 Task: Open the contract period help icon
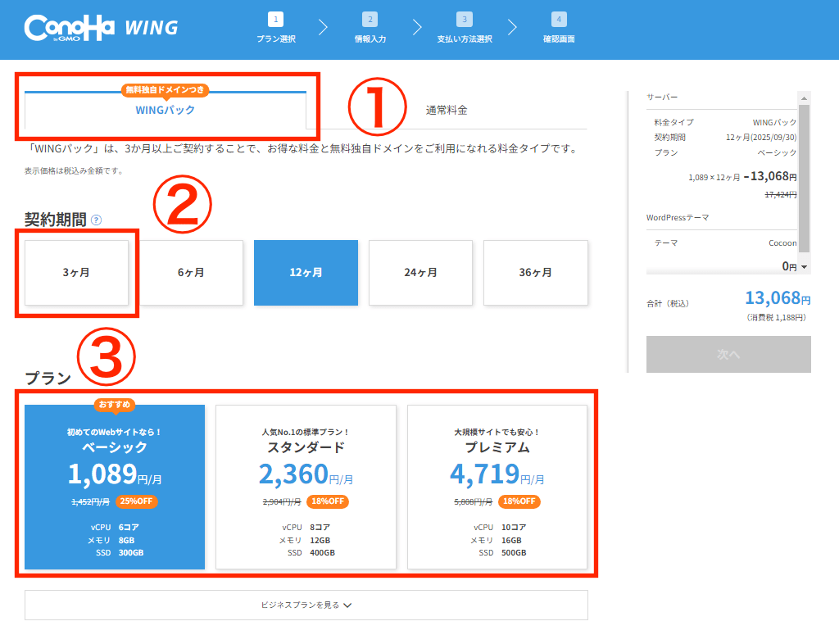[97, 220]
